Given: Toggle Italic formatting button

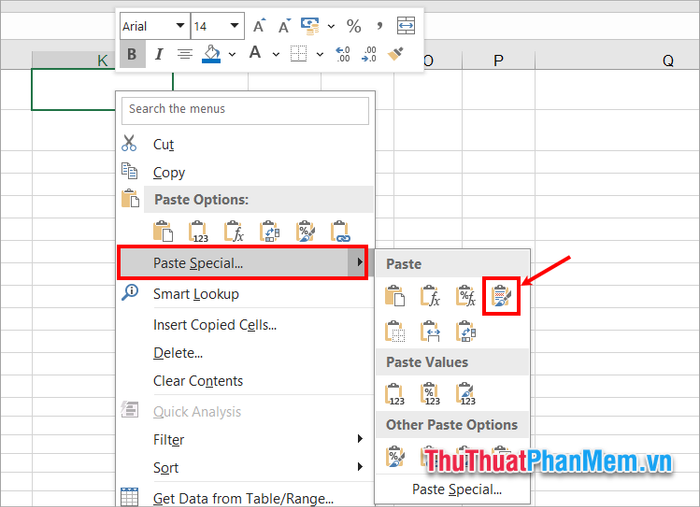Looking at the screenshot, I should (x=158, y=54).
